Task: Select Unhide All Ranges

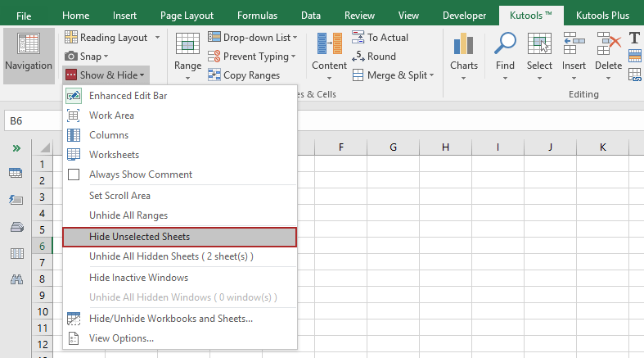Action: (x=179, y=215)
